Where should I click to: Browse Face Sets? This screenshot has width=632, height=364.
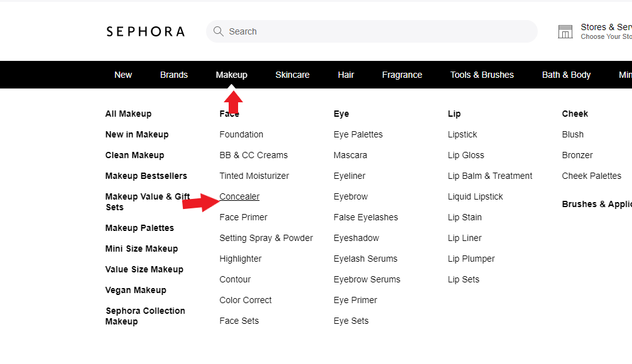click(239, 321)
